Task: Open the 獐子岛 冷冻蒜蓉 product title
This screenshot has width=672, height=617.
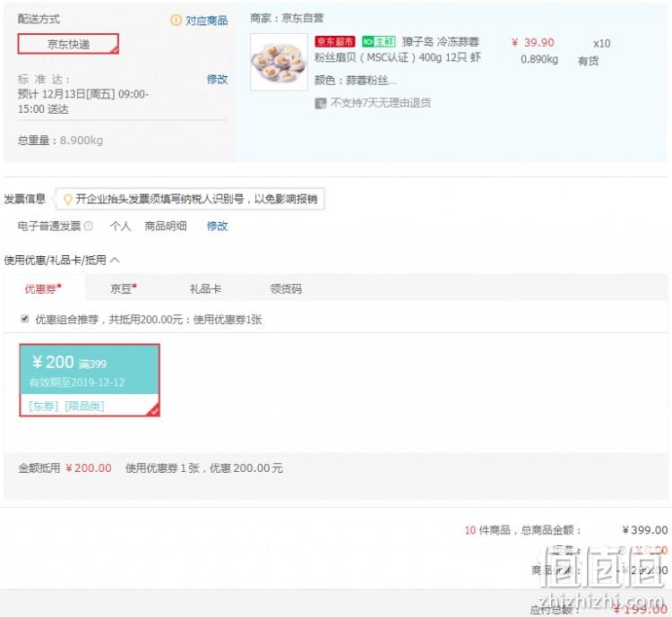Action: pos(398,49)
